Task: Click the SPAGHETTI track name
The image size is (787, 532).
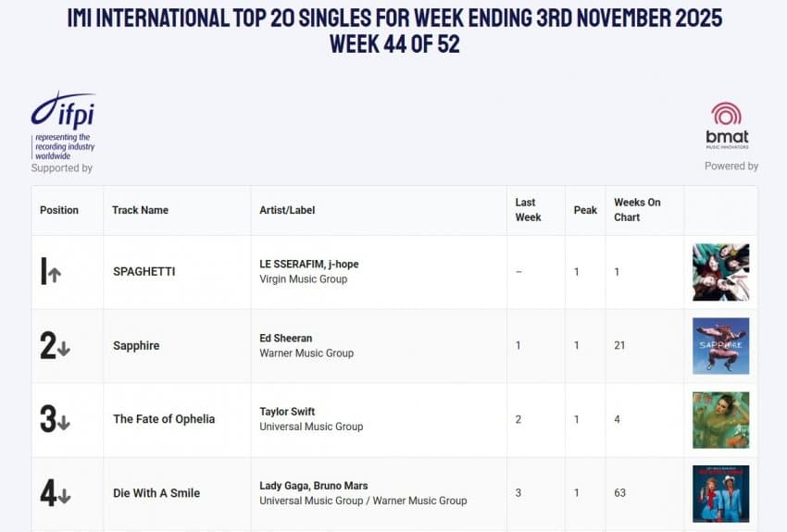Action: tap(144, 272)
